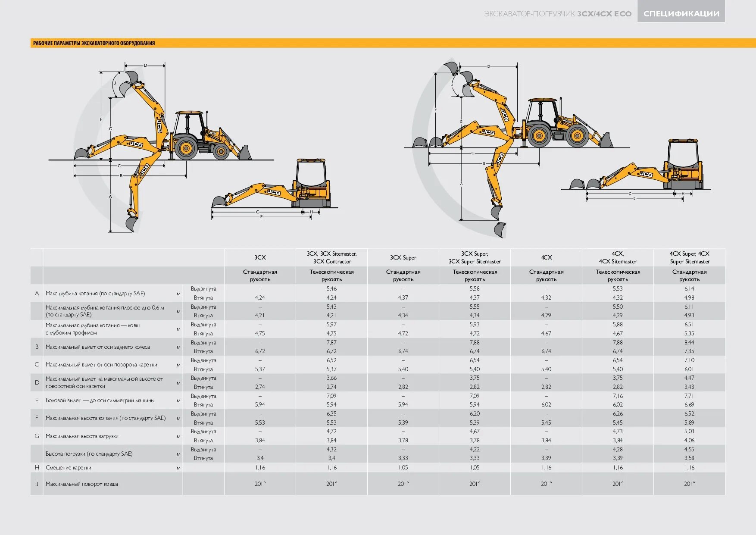Click row label Максимальная глубина копания — ковш с глубоким профилем
The height and width of the screenshot is (535, 756).
[x=93, y=329]
